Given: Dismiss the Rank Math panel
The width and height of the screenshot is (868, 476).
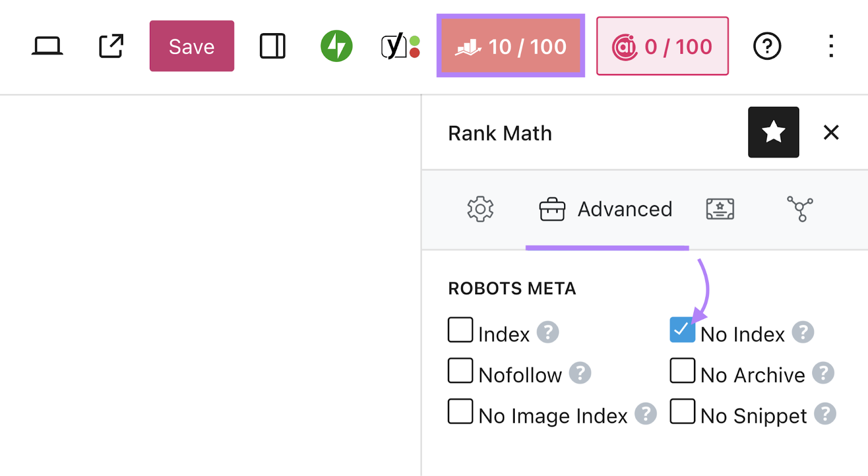Looking at the screenshot, I should 831,132.
